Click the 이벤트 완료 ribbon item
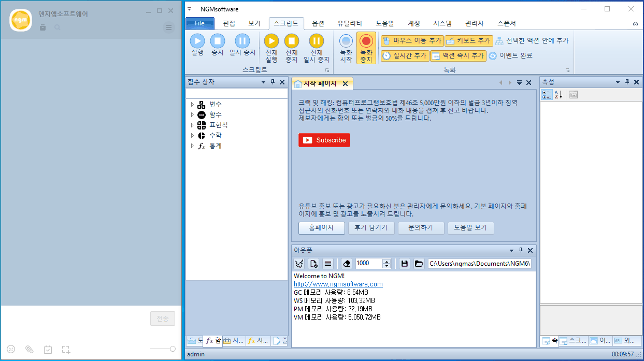Image resolution: width=644 pixels, height=361 pixels. pyautogui.click(x=510, y=55)
